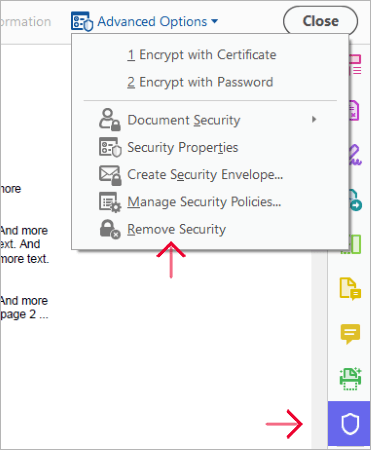Choose Encrypt with Password
This screenshot has width=371, height=450.
tap(200, 82)
